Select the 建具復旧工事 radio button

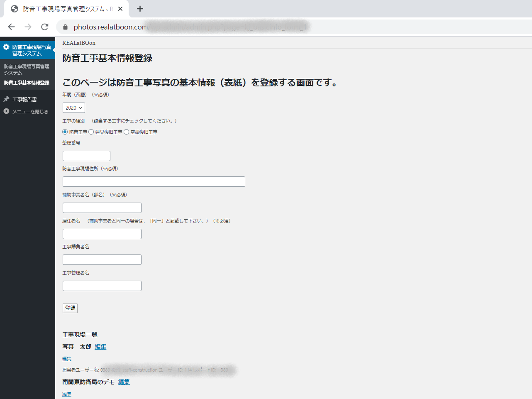click(x=91, y=132)
